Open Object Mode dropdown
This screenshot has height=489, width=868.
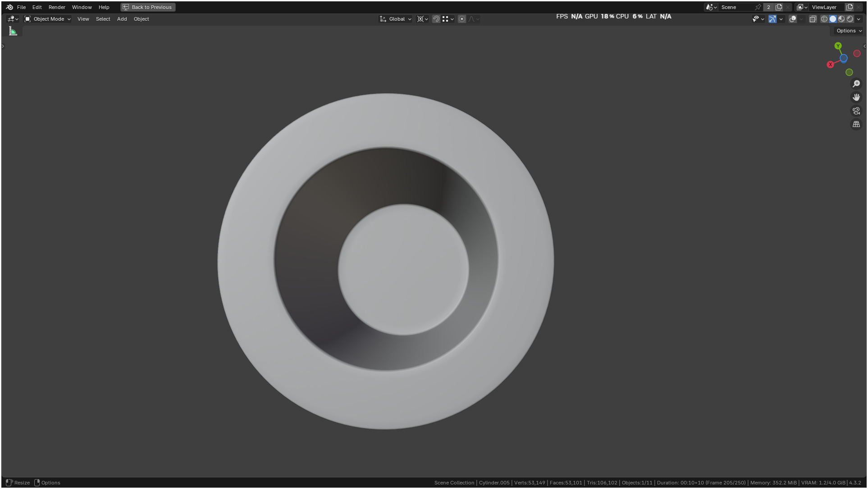pyautogui.click(x=47, y=19)
